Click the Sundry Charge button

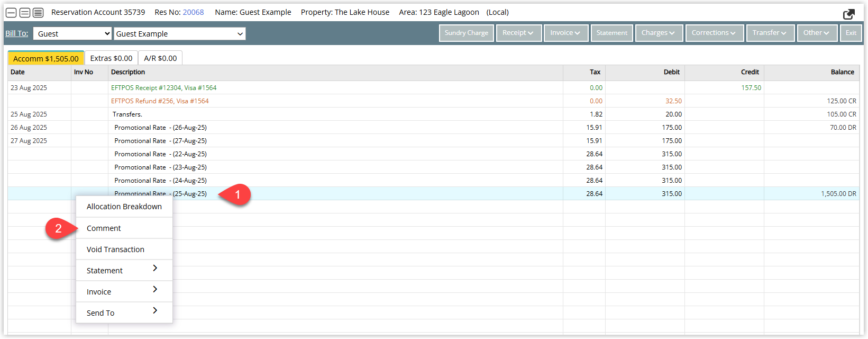[467, 33]
